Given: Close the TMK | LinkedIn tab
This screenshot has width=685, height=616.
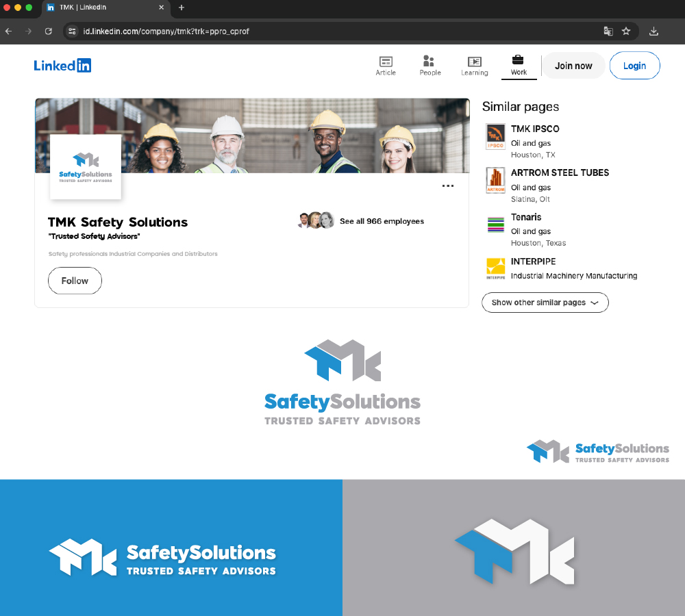Looking at the screenshot, I should coord(161,8).
